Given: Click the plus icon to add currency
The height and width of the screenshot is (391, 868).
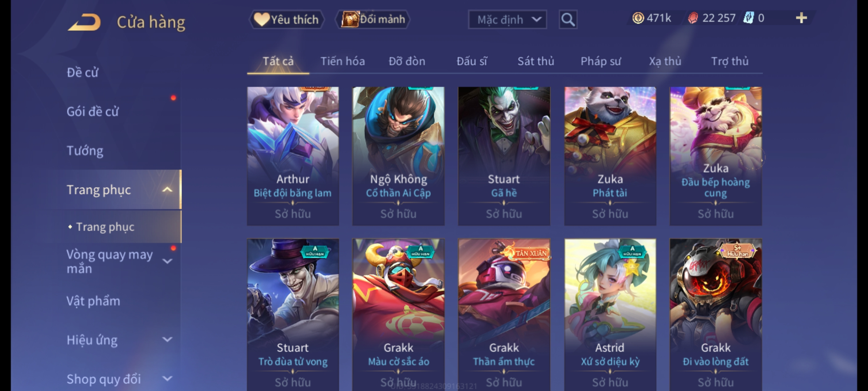Looking at the screenshot, I should point(801,18).
